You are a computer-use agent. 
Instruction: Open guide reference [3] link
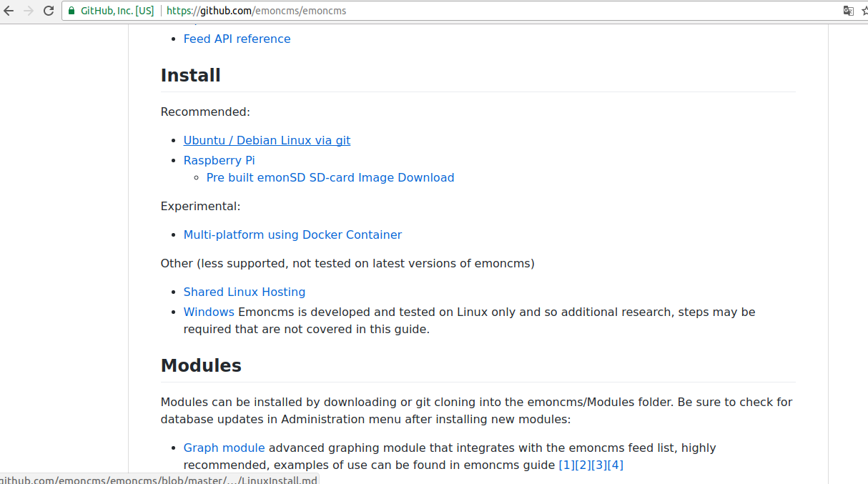coord(599,465)
